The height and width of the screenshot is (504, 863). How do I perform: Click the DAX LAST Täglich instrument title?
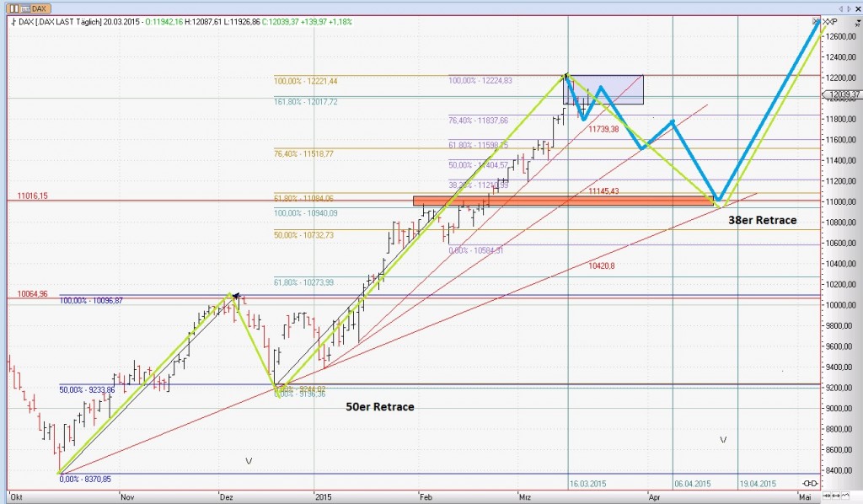(x=73, y=23)
